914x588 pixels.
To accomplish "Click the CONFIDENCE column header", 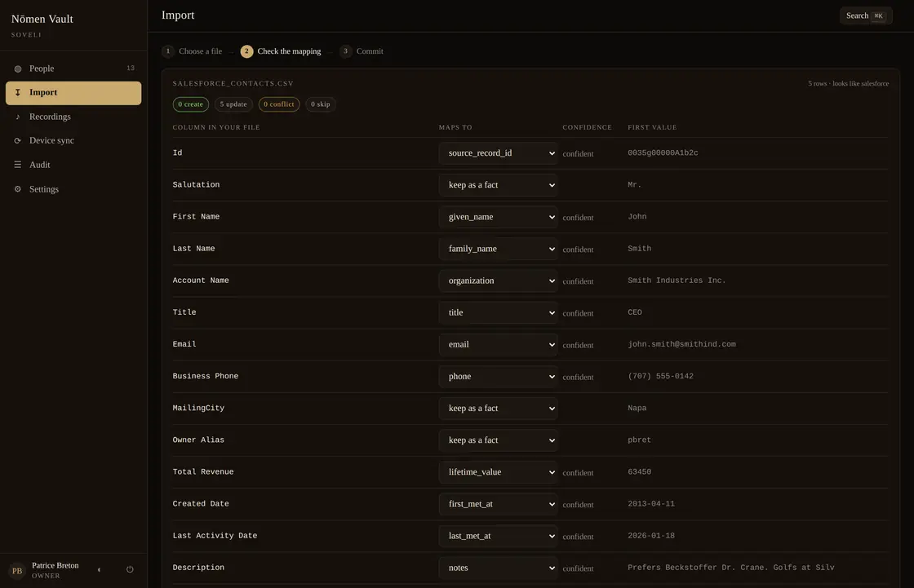I will [587, 127].
